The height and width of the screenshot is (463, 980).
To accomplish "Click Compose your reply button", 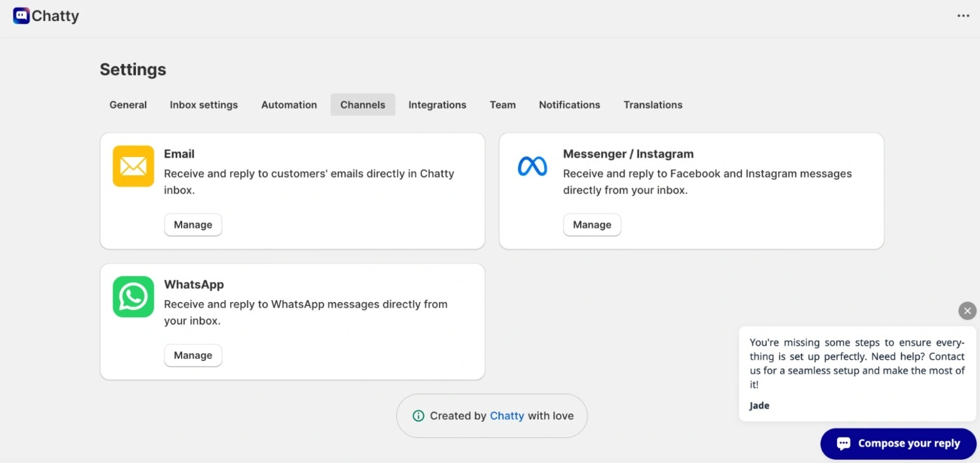I will [x=898, y=443].
